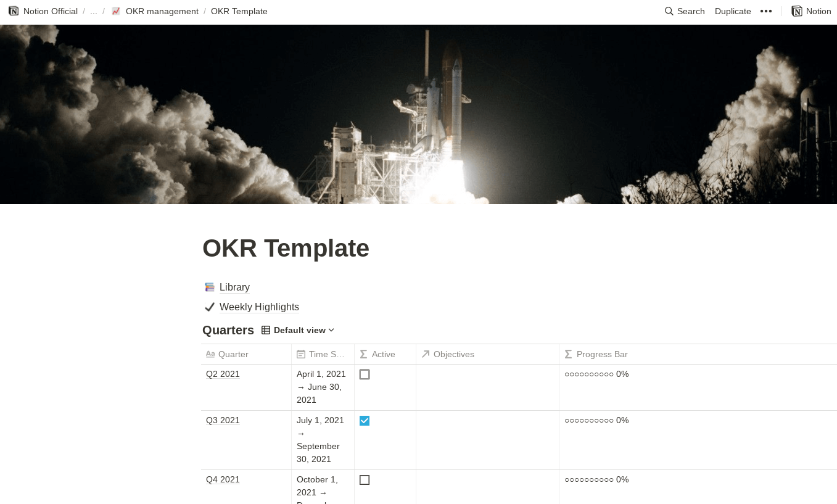Screen dimensions: 837x504
Task: Click the Duplicate button
Action: click(x=733, y=11)
